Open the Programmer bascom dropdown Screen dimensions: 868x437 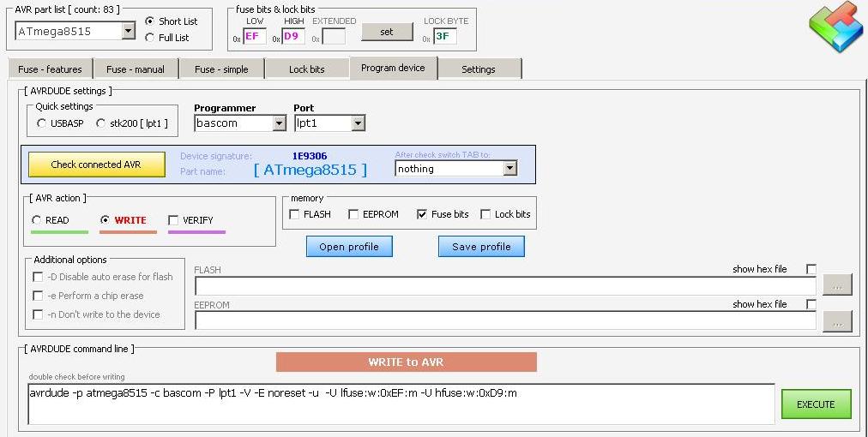click(279, 123)
